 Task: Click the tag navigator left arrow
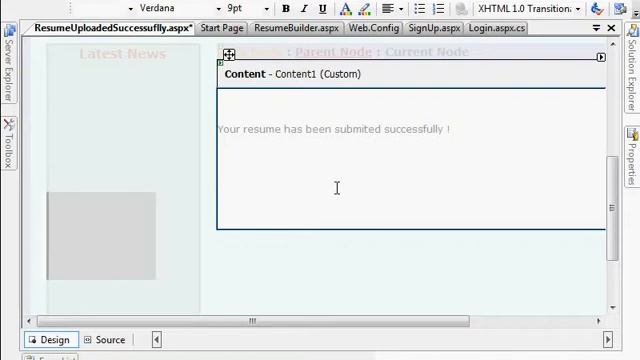157,340
